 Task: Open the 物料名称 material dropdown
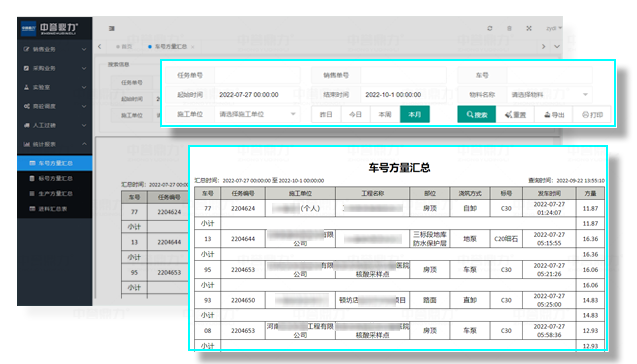pos(549,95)
